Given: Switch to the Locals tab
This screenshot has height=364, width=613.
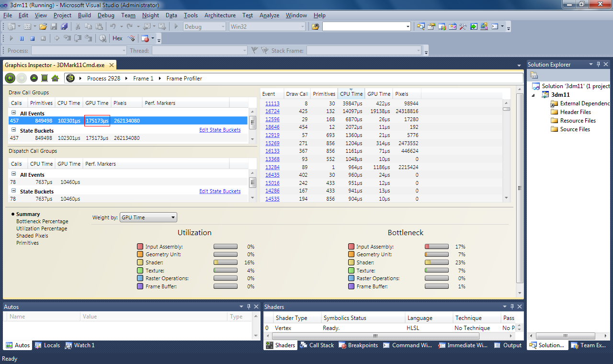Looking at the screenshot, I should click(47, 345).
